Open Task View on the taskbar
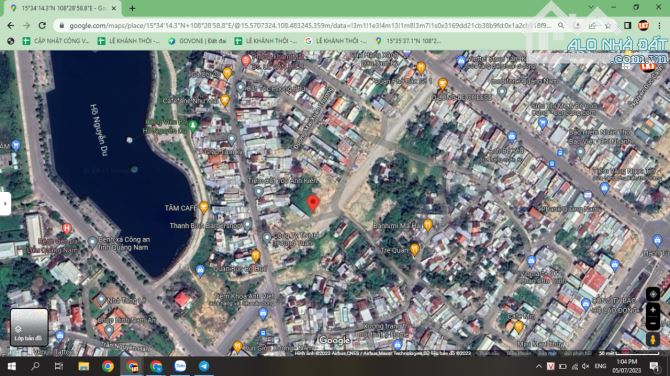The image size is (670, 376). [59, 366]
